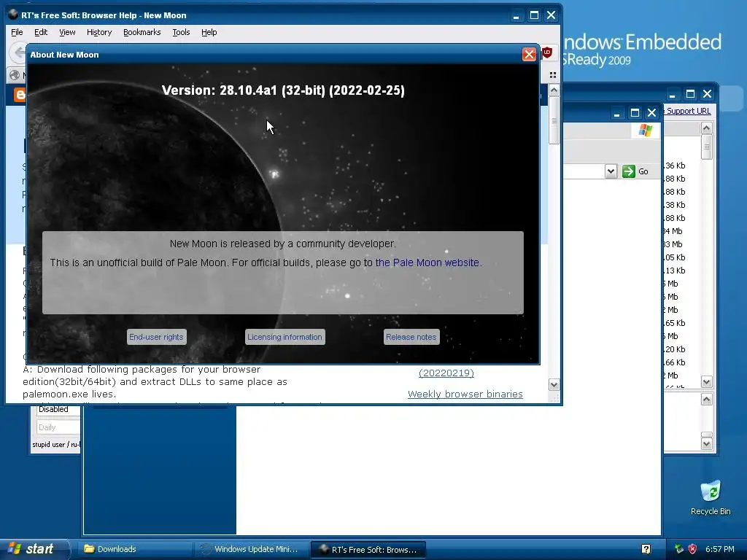Click the network connection tray icon
The width and height of the screenshot is (747, 560).
pos(679,549)
